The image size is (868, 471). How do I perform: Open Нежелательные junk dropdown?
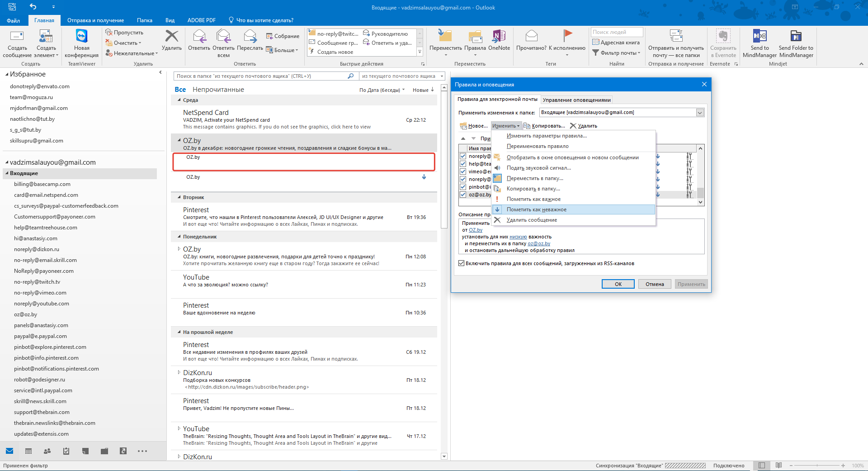click(132, 53)
